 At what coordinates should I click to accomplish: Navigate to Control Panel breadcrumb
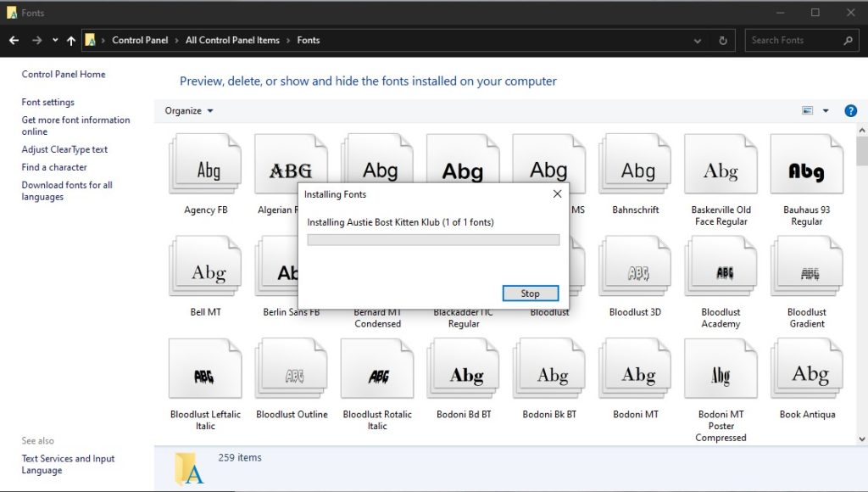pos(140,40)
